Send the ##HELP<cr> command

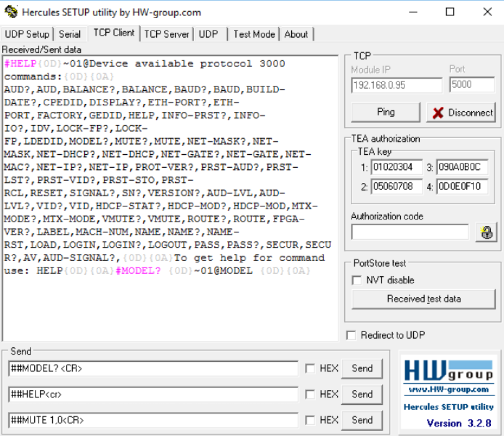click(362, 394)
